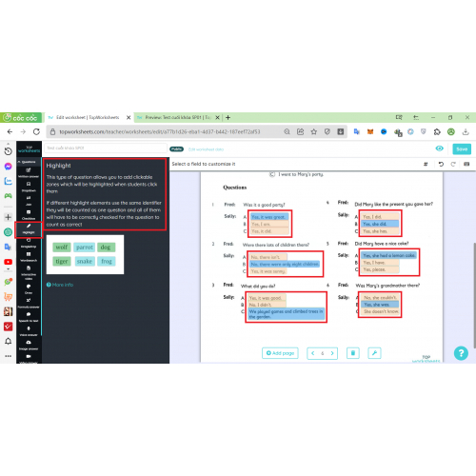Delete current page with trash icon

pyautogui.click(x=353, y=353)
